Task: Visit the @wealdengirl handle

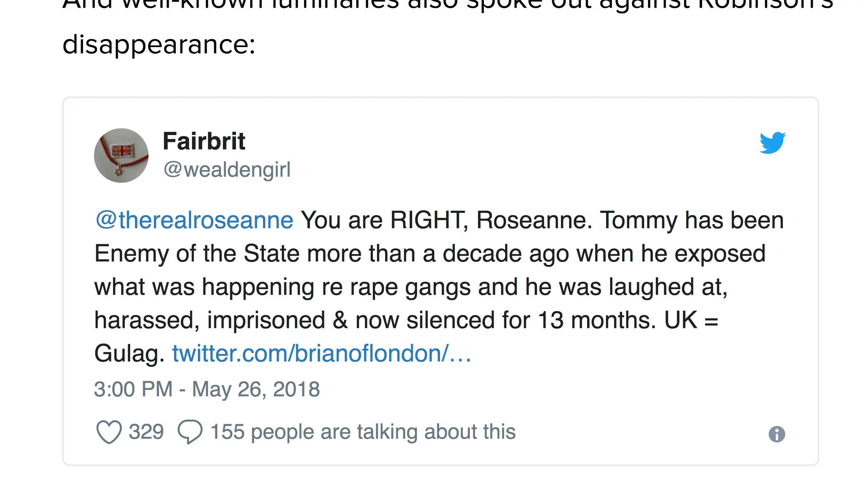Action: [x=227, y=169]
